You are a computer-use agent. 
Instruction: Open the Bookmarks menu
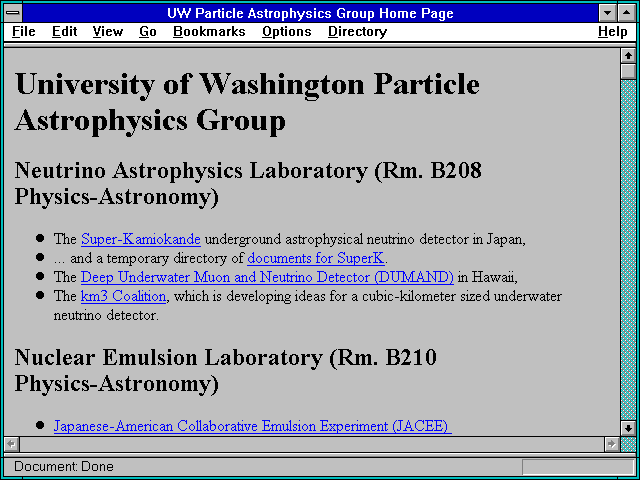209,32
